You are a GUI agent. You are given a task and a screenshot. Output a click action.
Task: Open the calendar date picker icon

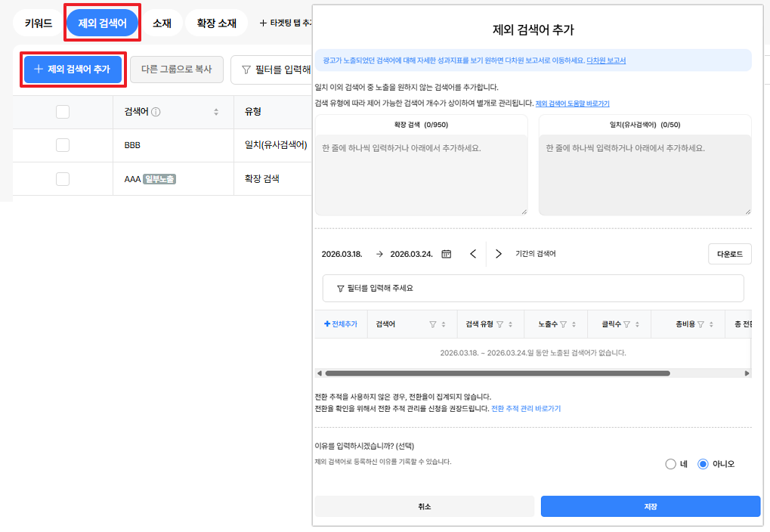446,254
